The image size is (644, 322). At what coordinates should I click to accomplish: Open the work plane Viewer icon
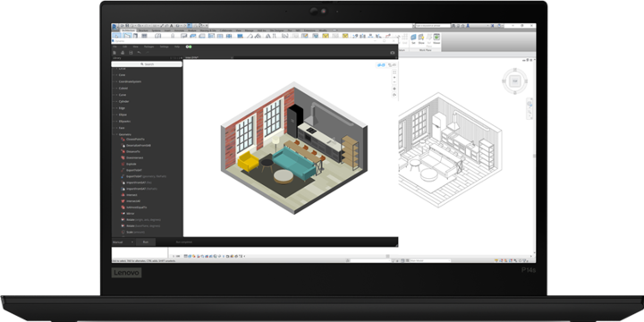pyautogui.click(x=436, y=38)
